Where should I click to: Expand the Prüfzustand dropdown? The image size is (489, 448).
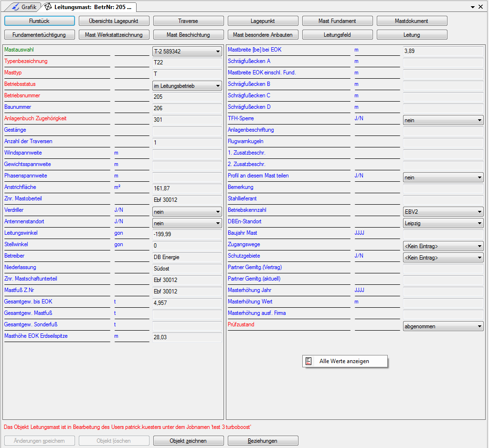click(x=479, y=326)
